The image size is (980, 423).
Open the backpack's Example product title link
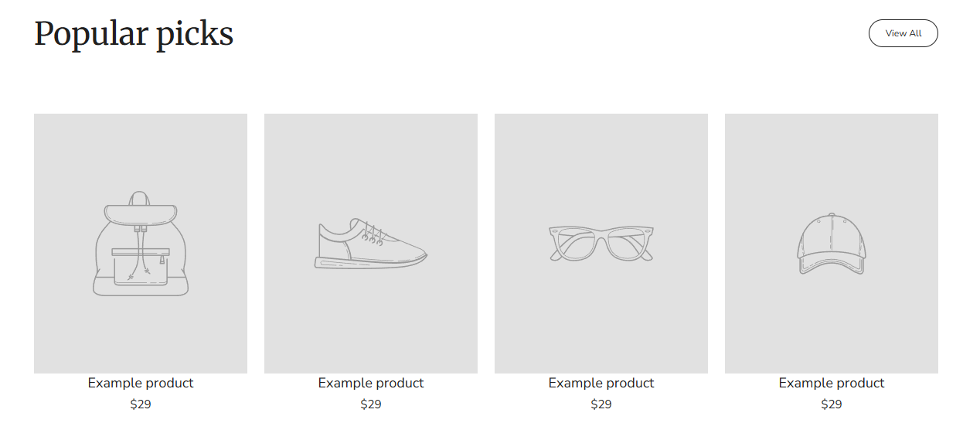tap(140, 383)
